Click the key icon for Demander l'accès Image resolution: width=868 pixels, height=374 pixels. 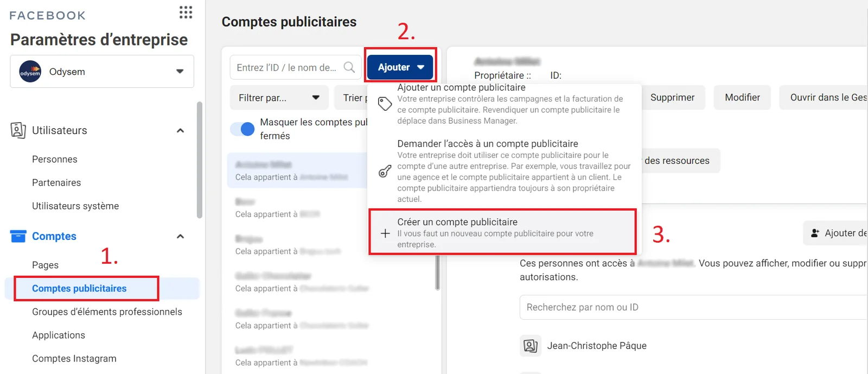(385, 172)
